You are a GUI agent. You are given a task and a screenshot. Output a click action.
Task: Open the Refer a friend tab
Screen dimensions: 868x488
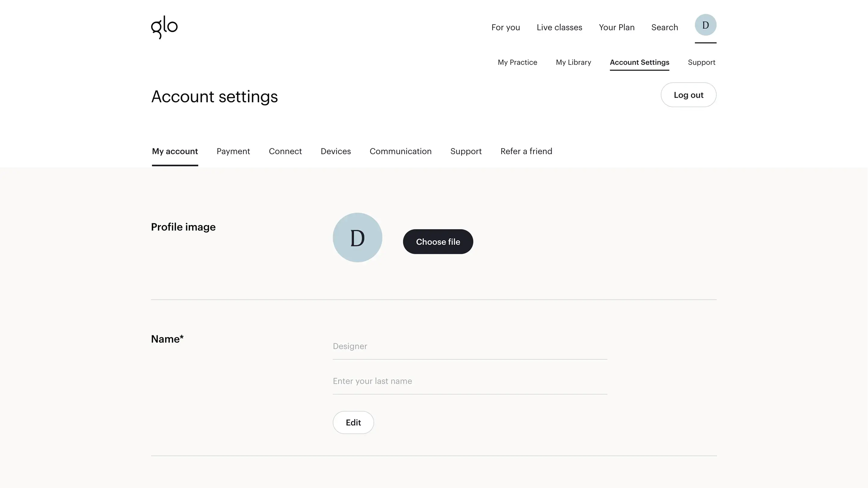[x=526, y=151]
